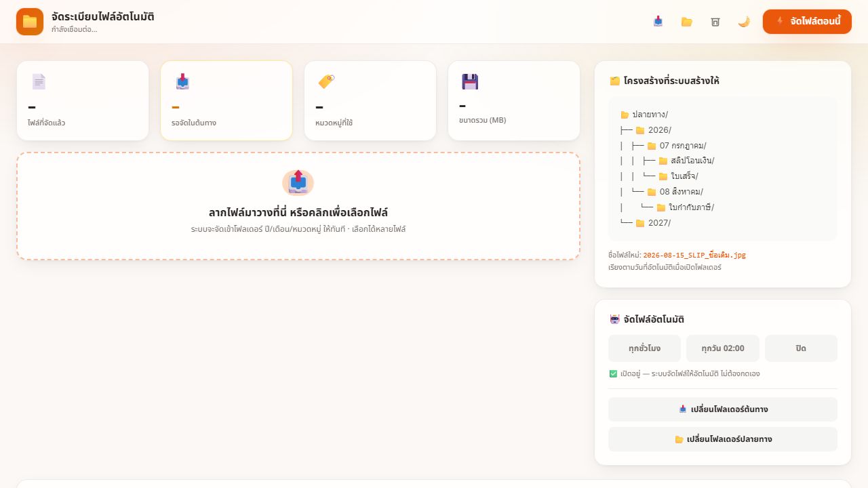The width and height of the screenshot is (868, 488).
Task: Open the folder icon in header
Action: coord(686,22)
